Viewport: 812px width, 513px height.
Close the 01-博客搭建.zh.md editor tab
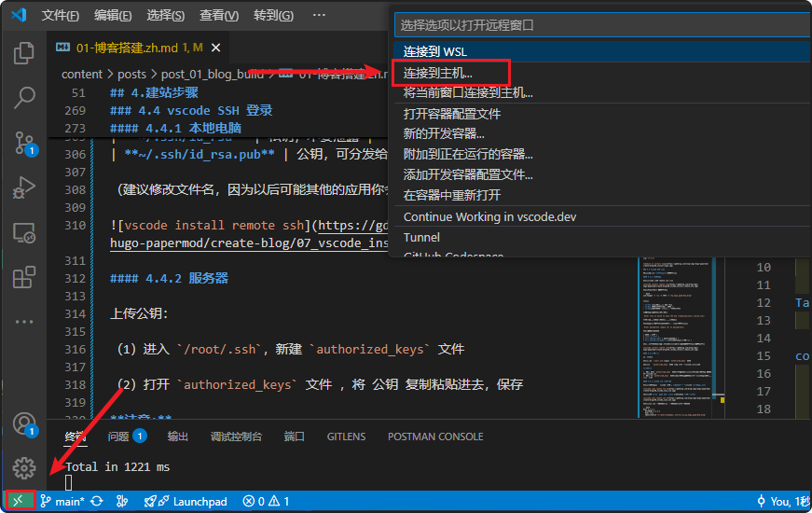coord(215,48)
